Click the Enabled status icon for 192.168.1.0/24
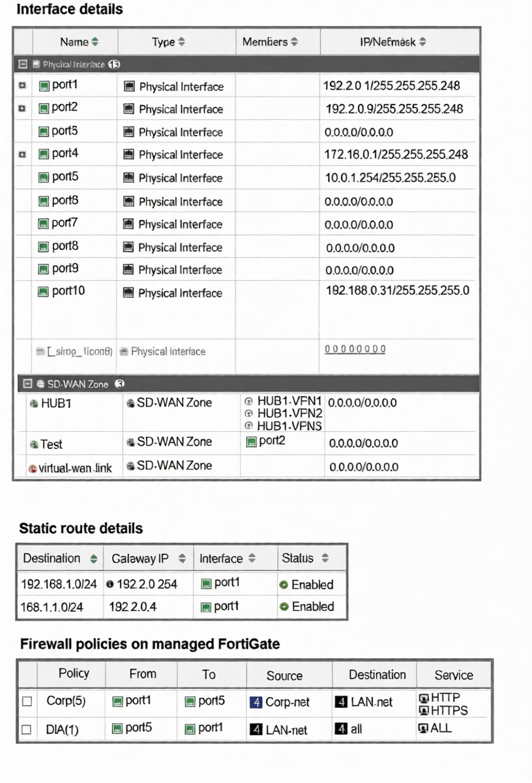 pyautogui.click(x=284, y=585)
